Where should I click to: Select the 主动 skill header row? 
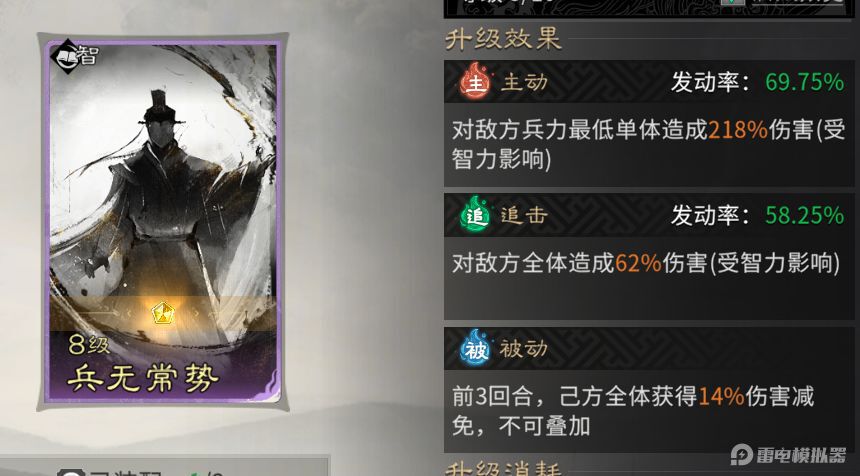coord(649,82)
